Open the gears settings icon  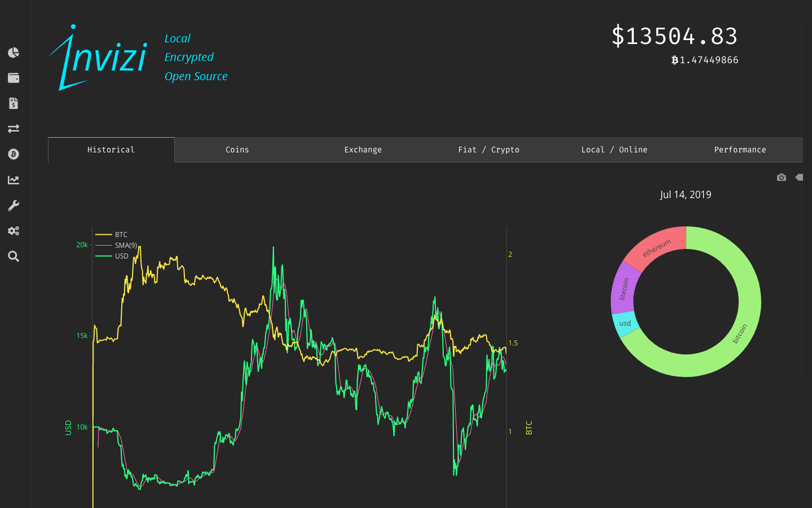pos(14,231)
